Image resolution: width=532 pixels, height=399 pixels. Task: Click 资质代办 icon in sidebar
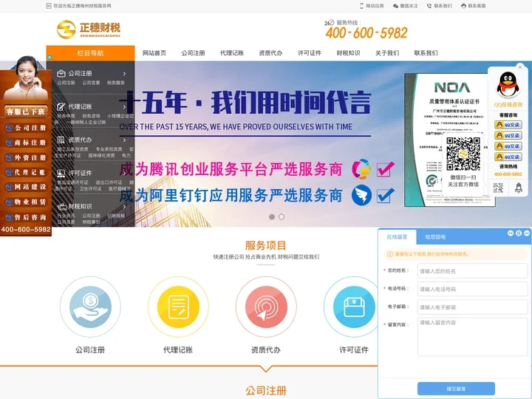pyautogui.click(x=61, y=140)
